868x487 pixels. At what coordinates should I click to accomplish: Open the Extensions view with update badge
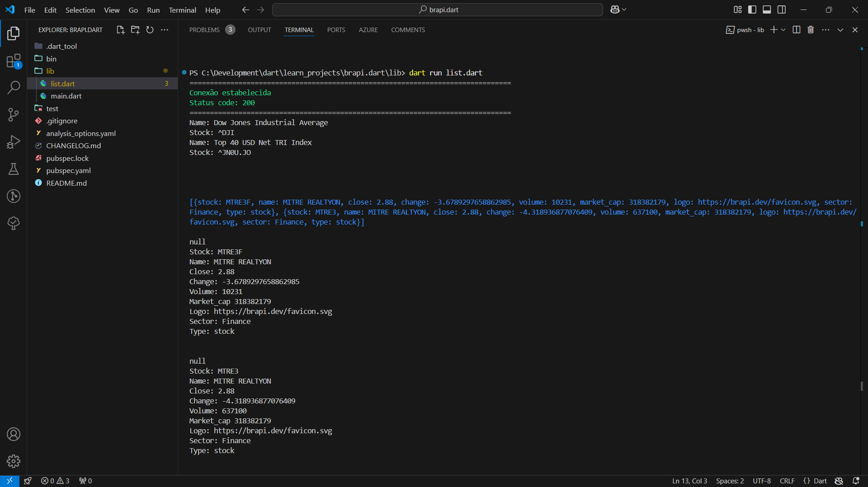14,61
